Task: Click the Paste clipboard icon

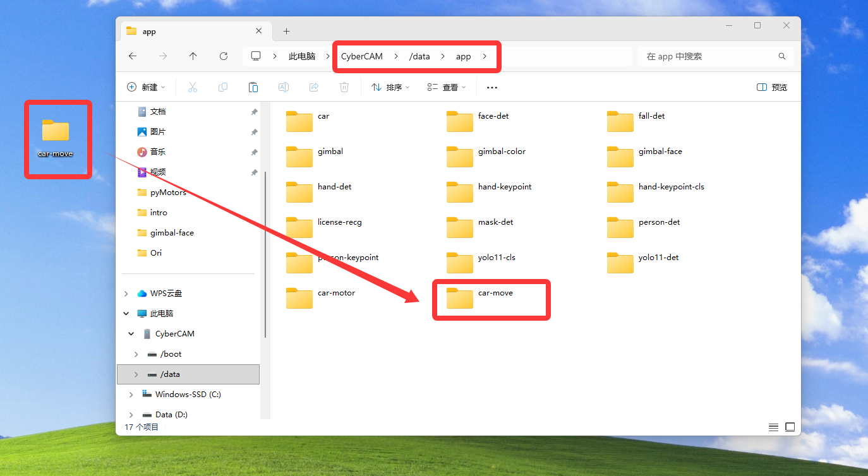Action: (253, 87)
